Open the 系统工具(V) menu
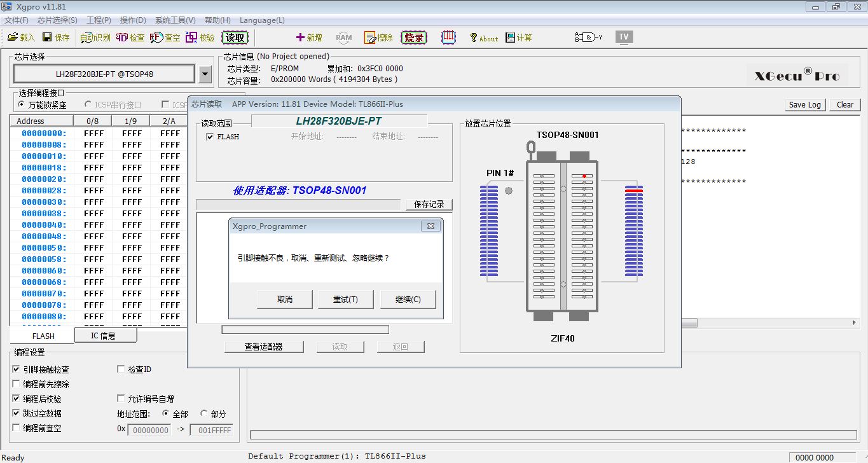 175,20
